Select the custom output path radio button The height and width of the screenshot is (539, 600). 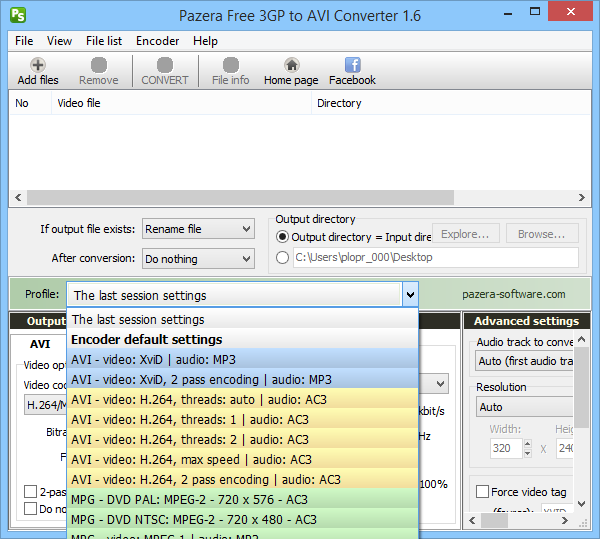click(x=282, y=257)
